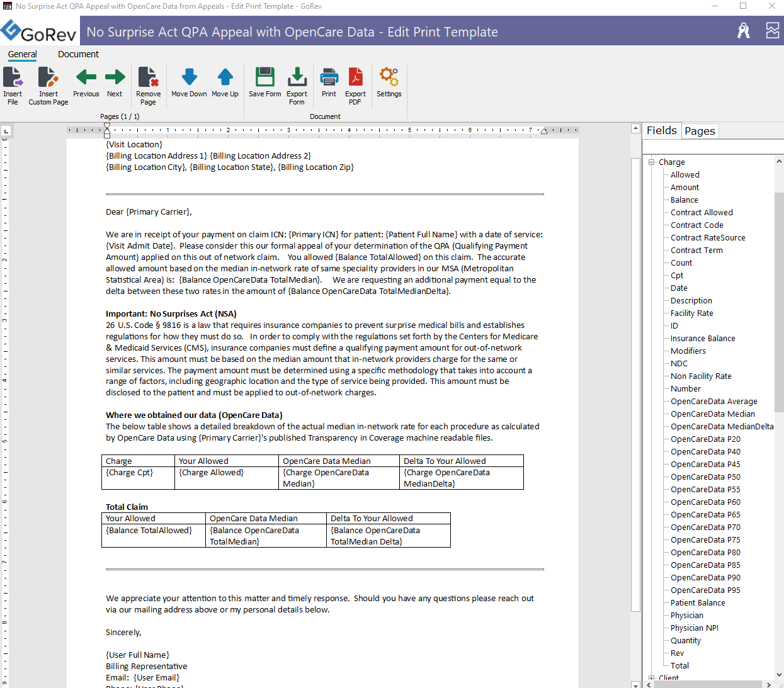The height and width of the screenshot is (688, 784).
Task: Expand the Client tree node
Action: pyautogui.click(x=652, y=678)
